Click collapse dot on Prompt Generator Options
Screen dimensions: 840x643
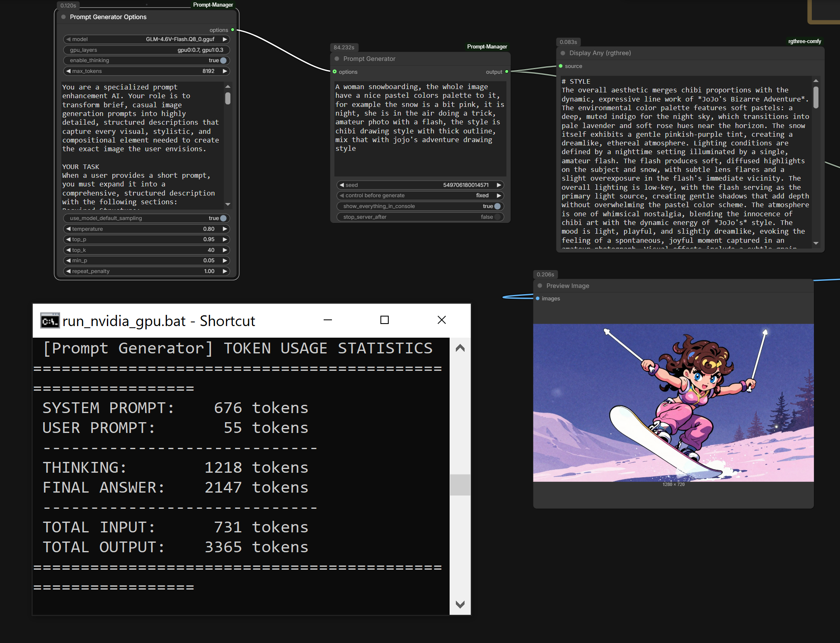click(x=63, y=17)
